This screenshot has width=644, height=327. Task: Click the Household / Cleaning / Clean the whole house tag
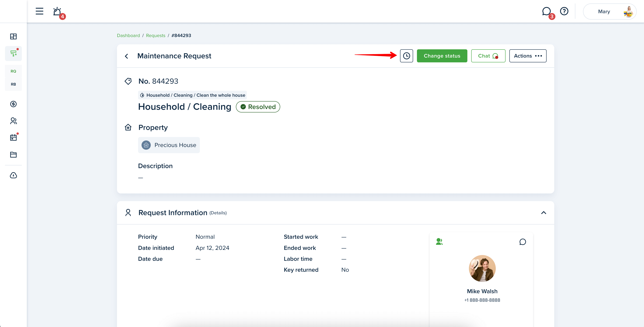tap(193, 95)
